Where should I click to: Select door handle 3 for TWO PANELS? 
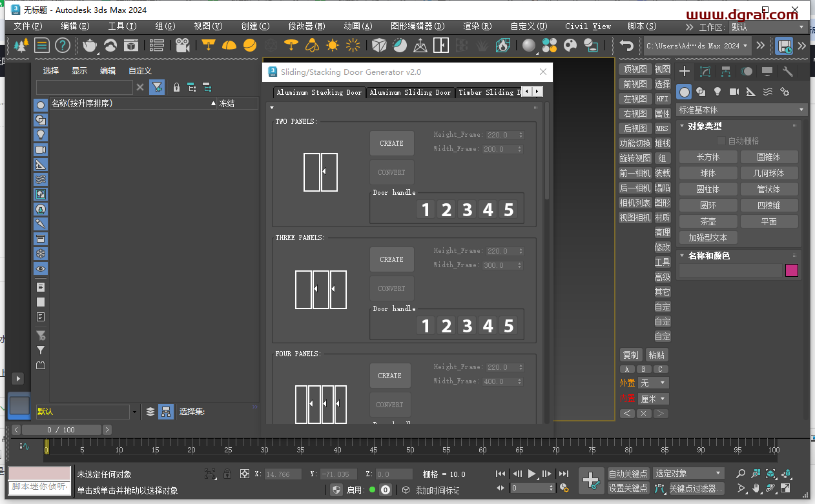coord(467,210)
